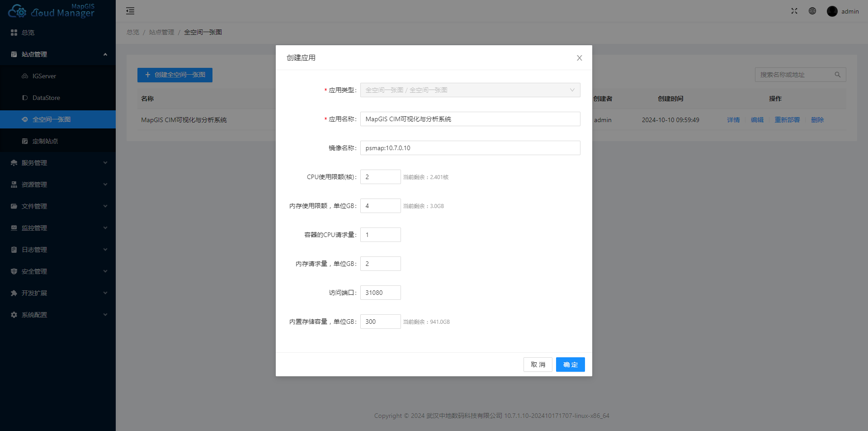The height and width of the screenshot is (431, 868).
Task: Focus the 访问端口 input field
Action: click(380, 293)
